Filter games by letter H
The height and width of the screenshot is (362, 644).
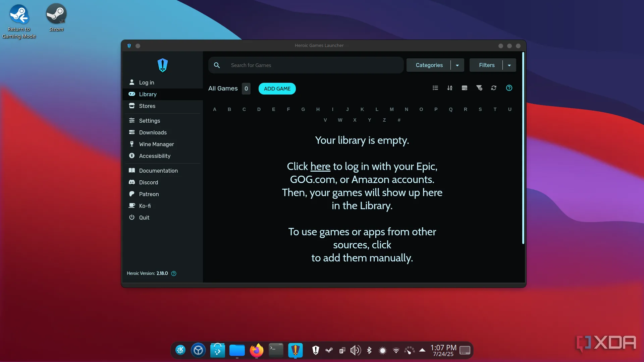(x=318, y=109)
